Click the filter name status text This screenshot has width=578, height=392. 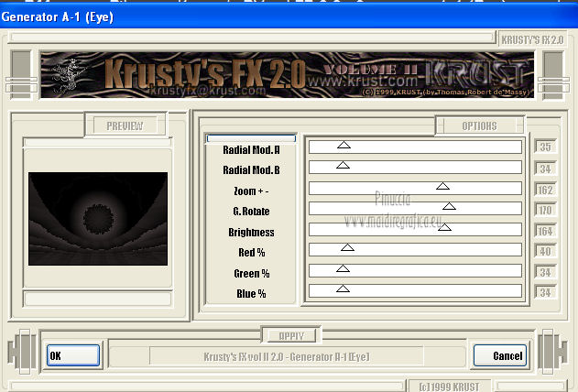(x=287, y=356)
